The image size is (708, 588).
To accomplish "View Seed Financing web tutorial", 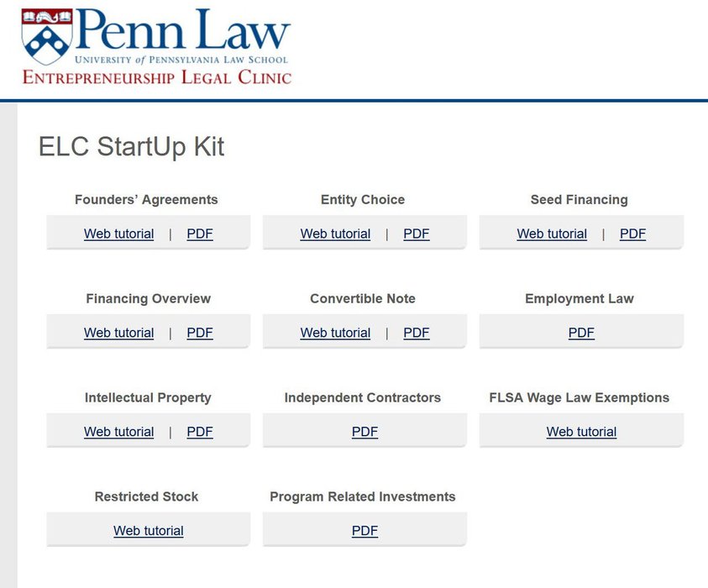I will 552,234.
